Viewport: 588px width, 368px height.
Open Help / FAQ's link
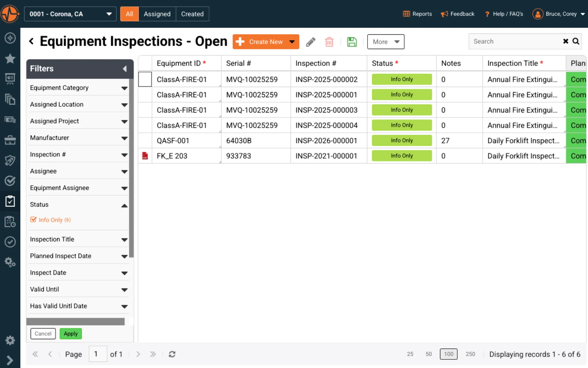pyautogui.click(x=504, y=14)
